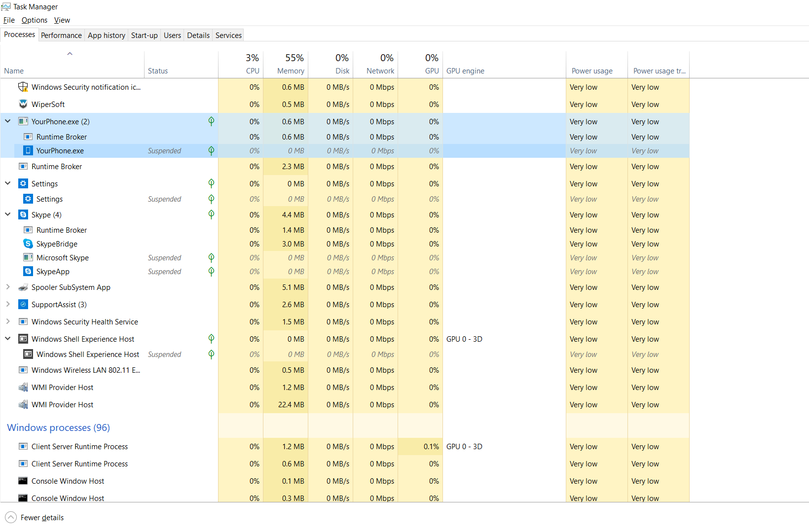Click the suspended Settings child gear icon
The height and width of the screenshot is (532, 809).
28,199
